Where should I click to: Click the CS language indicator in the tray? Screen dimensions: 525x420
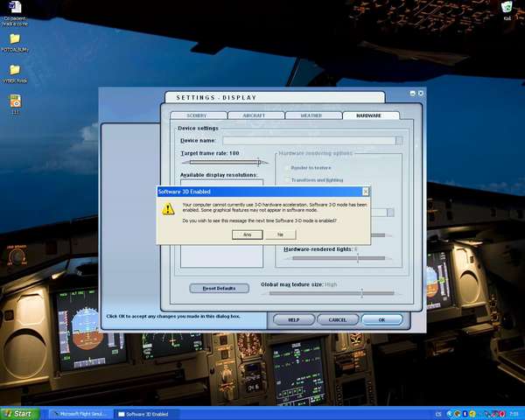point(438,414)
